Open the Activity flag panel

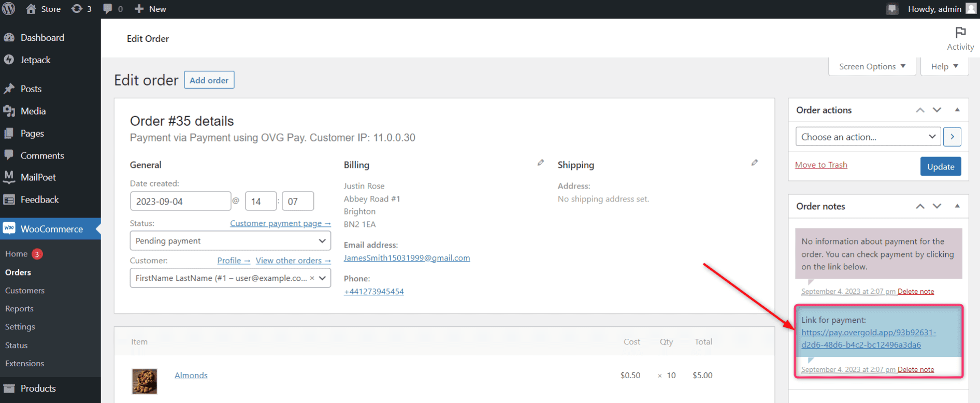click(x=960, y=39)
